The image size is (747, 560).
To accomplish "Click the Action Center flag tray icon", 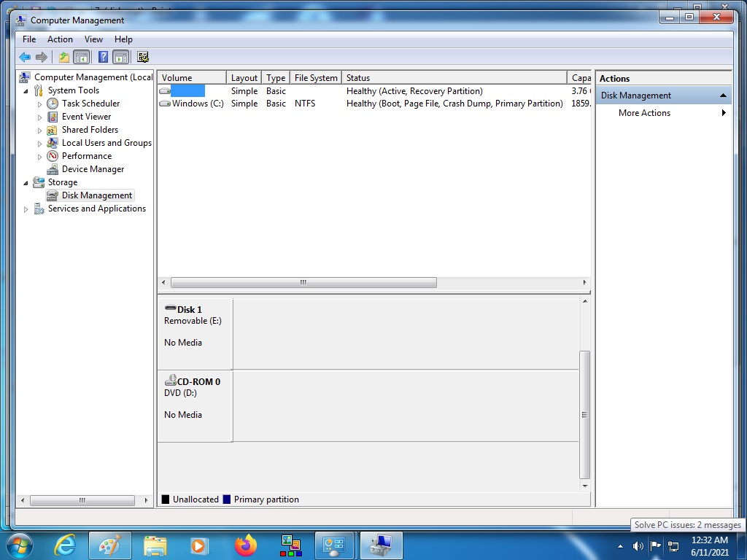I will [x=656, y=545].
